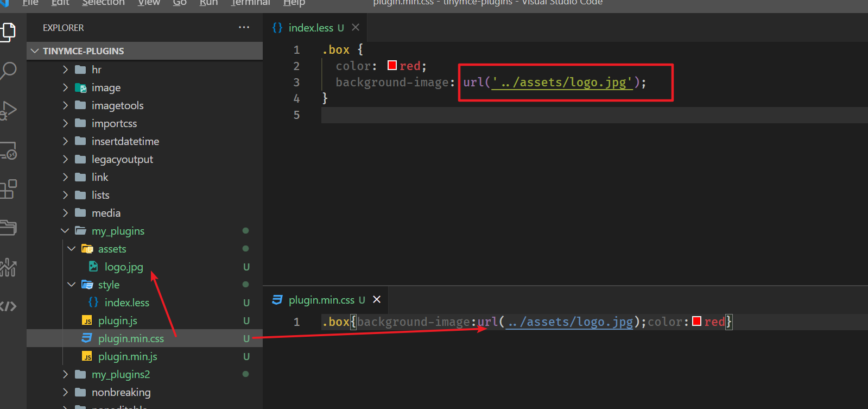
Task: Click the image file icon for logo.jpg
Action: 93,266
